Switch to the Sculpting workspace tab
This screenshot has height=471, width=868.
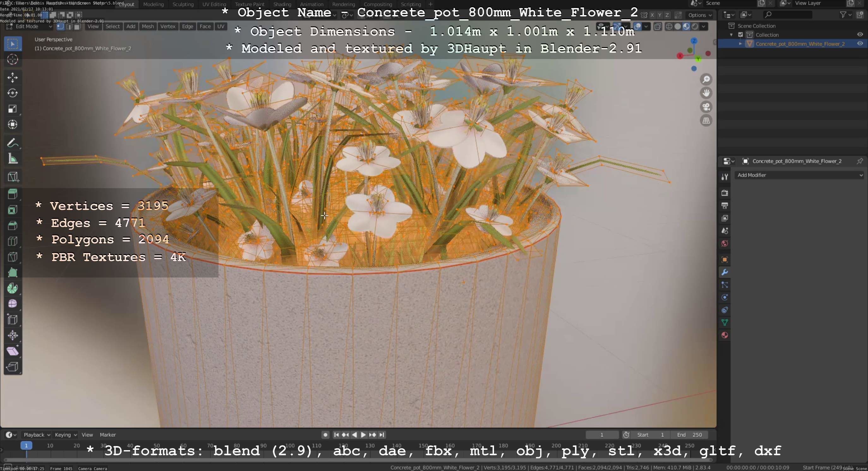pyautogui.click(x=183, y=4)
